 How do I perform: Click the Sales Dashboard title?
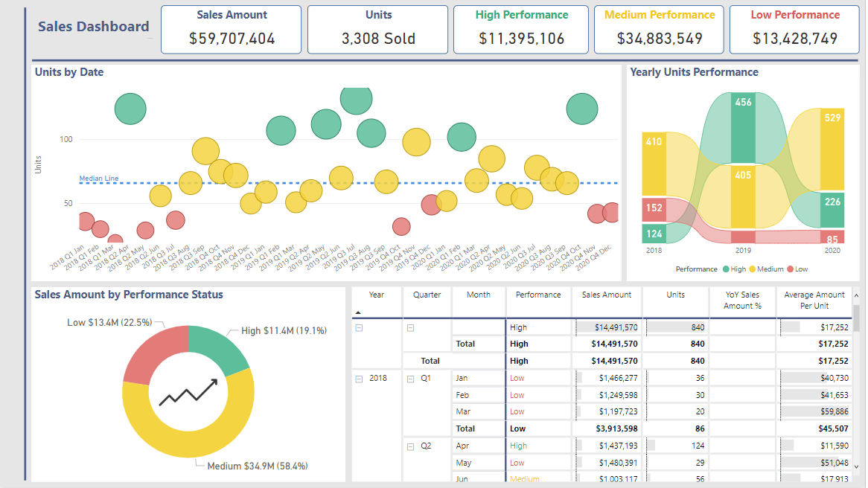[94, 27]
